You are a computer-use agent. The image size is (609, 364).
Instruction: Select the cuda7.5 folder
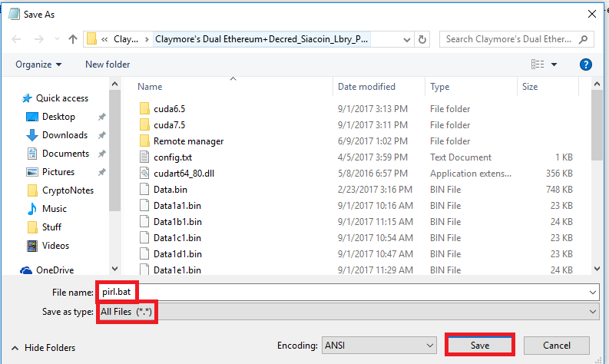170,125
